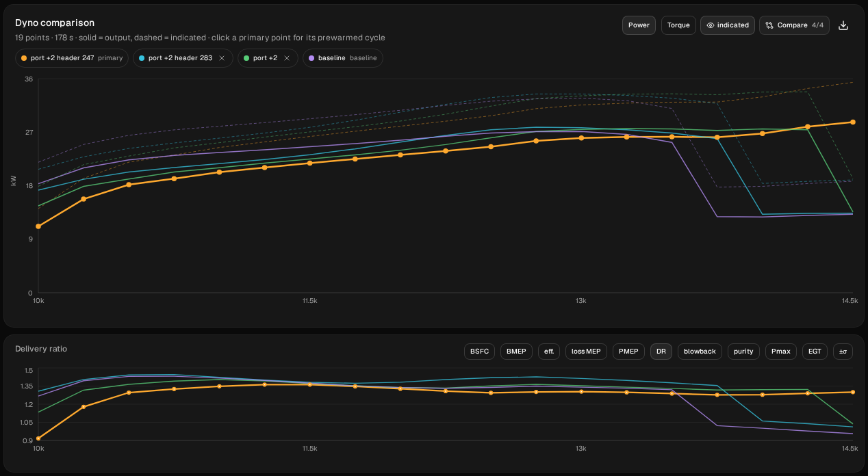Viewport: 868px width, 476px height.
Task: Click the primary power point at 10k
Action: [x=38, y=226]
